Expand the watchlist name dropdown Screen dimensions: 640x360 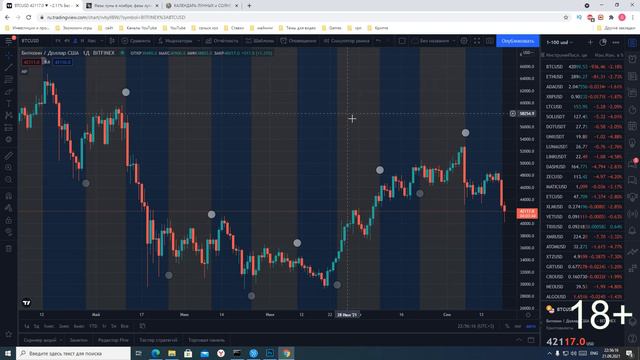[560, 42]
